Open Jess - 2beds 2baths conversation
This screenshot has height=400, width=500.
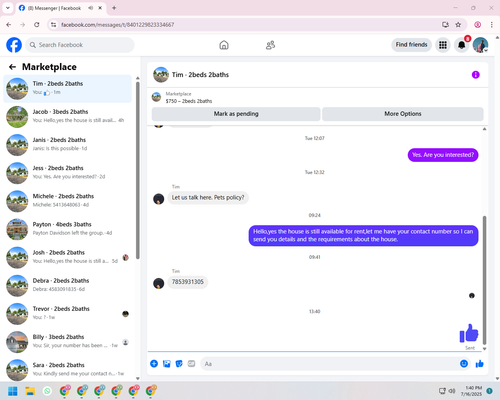pyautogui.click(x=67, y=173)
